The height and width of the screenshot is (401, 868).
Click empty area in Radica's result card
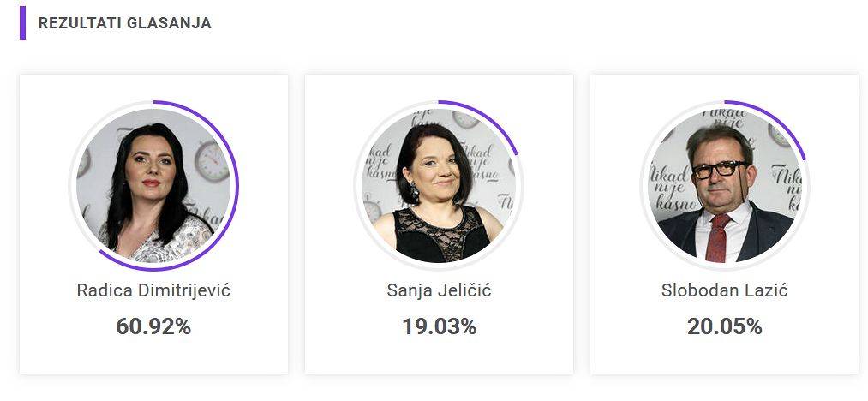tap(153, 357)
